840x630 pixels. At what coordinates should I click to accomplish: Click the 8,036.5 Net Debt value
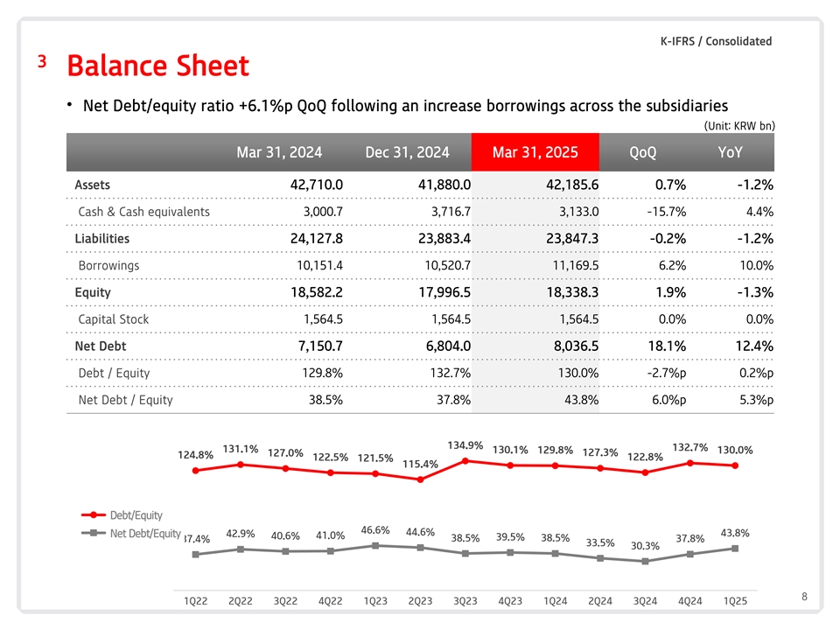coord(570,346)
